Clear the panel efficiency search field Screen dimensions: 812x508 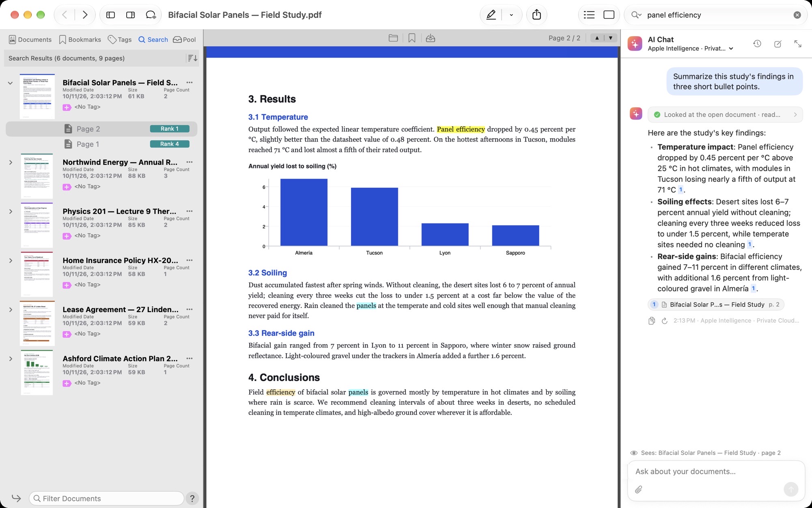click(x=797, y=15)
